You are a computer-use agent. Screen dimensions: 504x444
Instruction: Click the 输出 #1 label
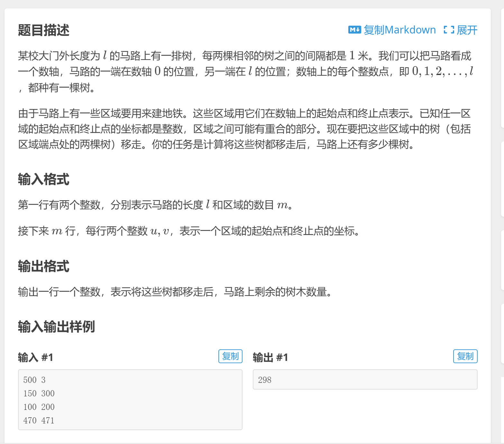click(270, 357)
